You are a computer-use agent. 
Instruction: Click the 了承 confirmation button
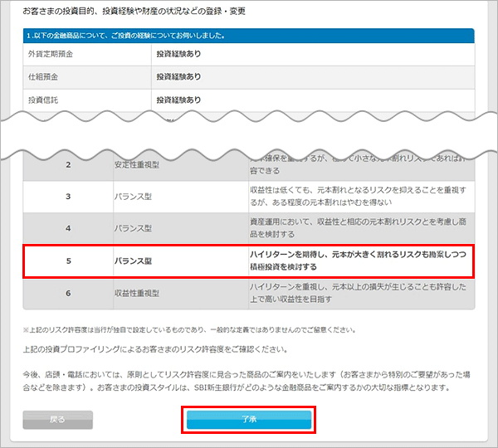pos(248,420)
